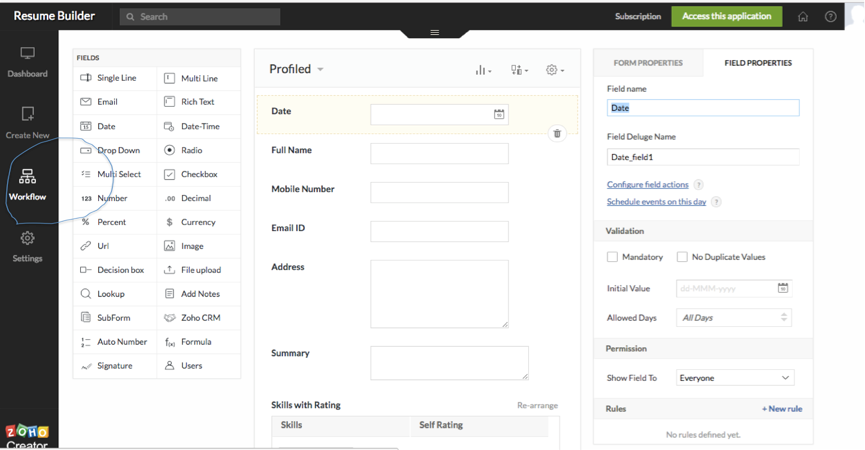Screen dimensions: 865x450
Task: Click the Access this application button
Action: click(727, 17)
